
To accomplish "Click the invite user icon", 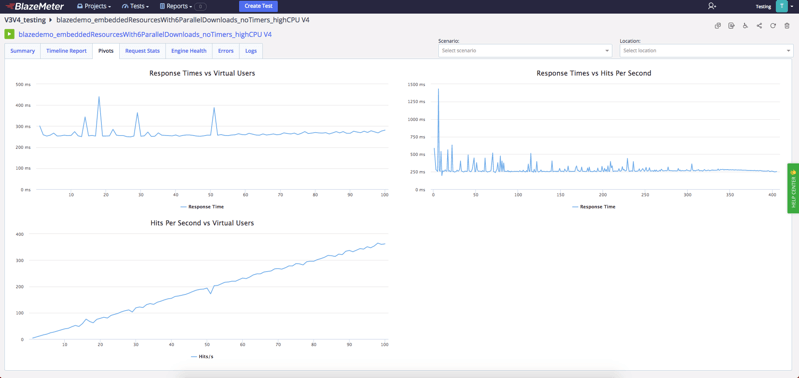I will click(712, 6).
